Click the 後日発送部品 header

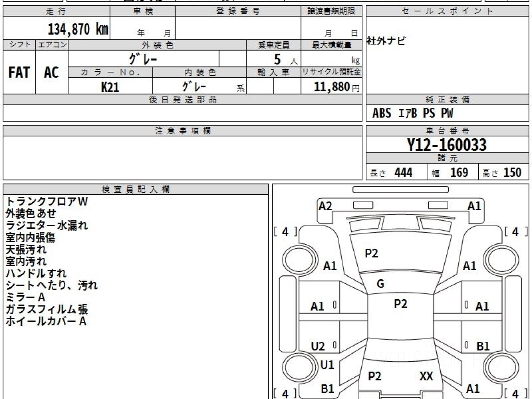click(x=183, y=100)
